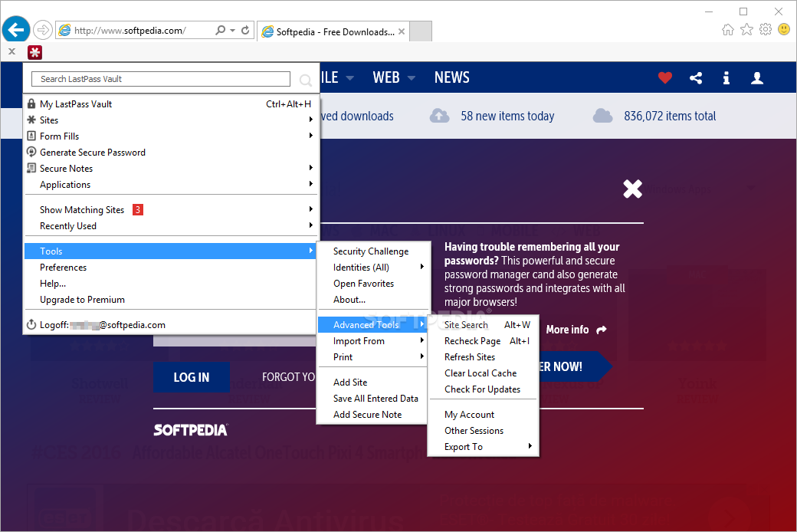Click the red LastPass toolbar icon
Screen dimensions: 797x532
coord(34,52)
